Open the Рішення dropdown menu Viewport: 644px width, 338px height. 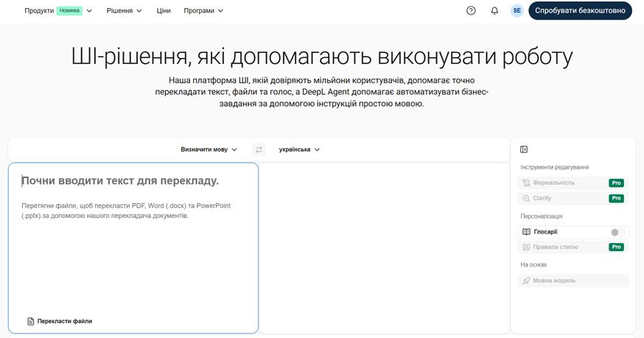coord(124,11)
